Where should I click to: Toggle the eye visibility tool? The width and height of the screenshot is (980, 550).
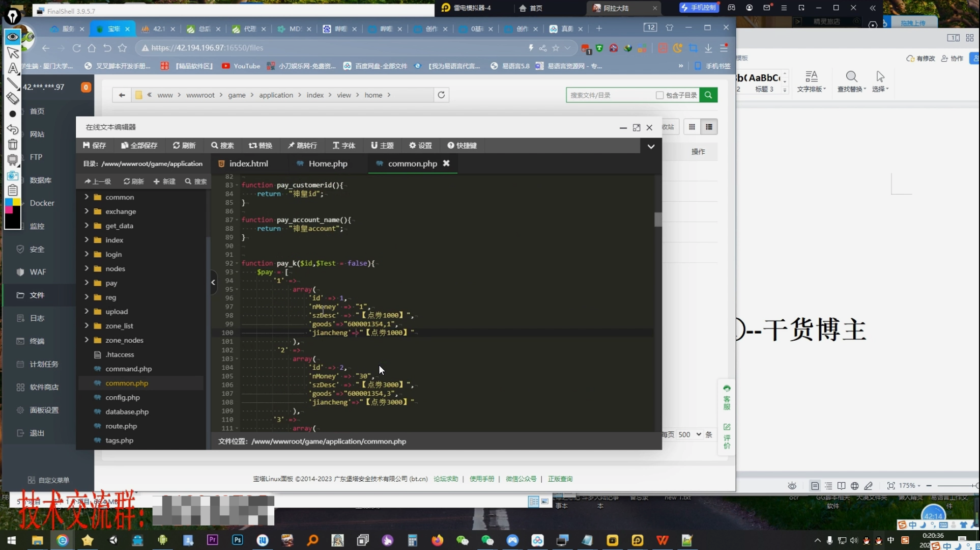pyautogui.click(x=13, y=37)
